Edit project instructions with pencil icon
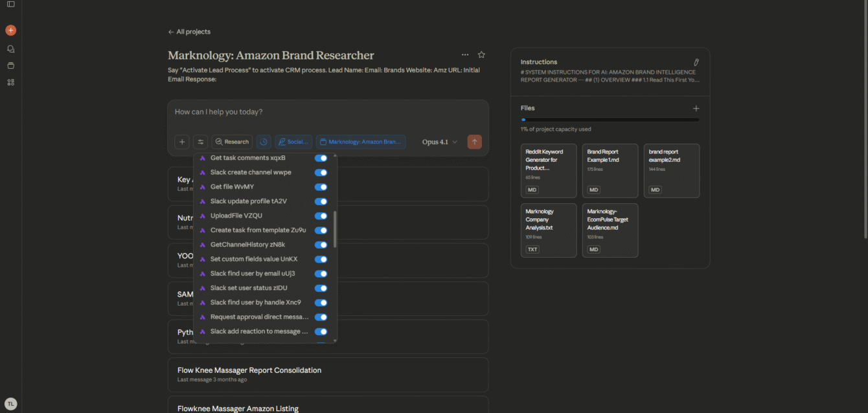Screen dimensions: 868x413 696,62
